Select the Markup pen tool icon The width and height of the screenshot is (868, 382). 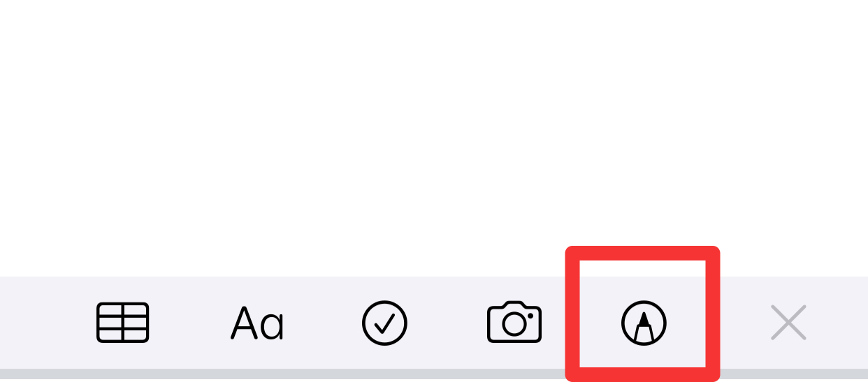(644, 323)
